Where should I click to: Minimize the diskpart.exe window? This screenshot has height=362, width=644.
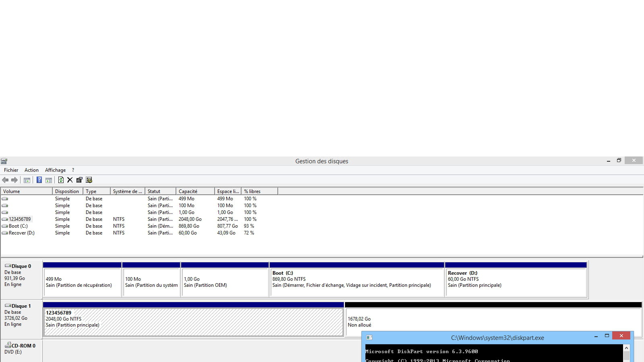point(596,336)
